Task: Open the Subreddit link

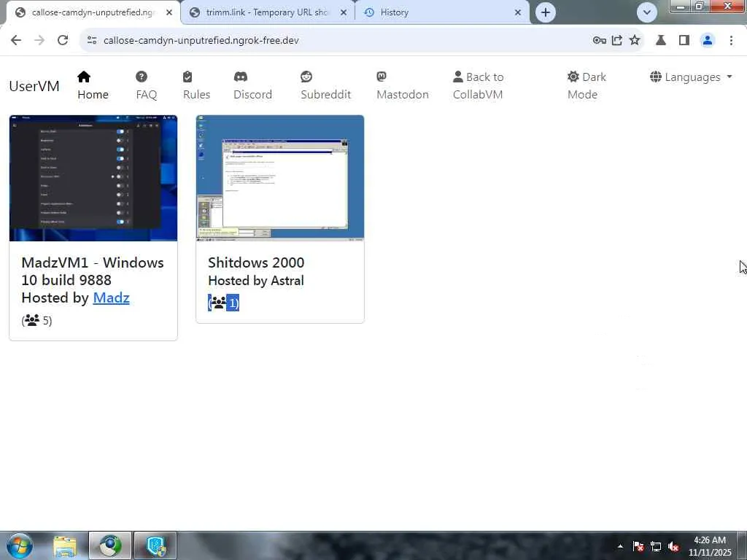Action: click(326, 86)
